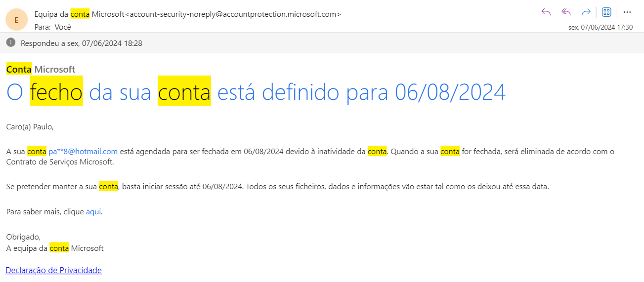Click the text 'Contrato de Serviços Microsoft.'
The width and height of the screenshot is (644, 282).
[x=60, y=161]
